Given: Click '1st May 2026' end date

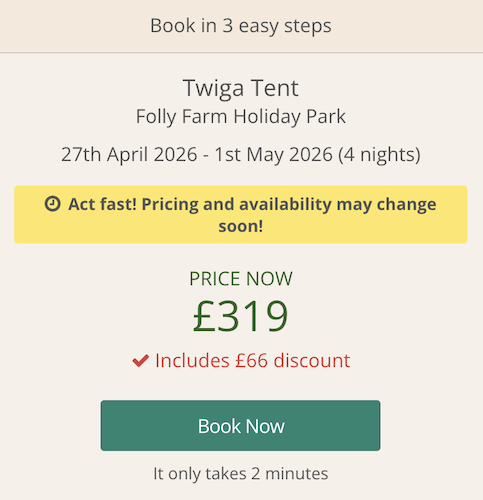Looking at the screenshot, I should pos(274,155).
